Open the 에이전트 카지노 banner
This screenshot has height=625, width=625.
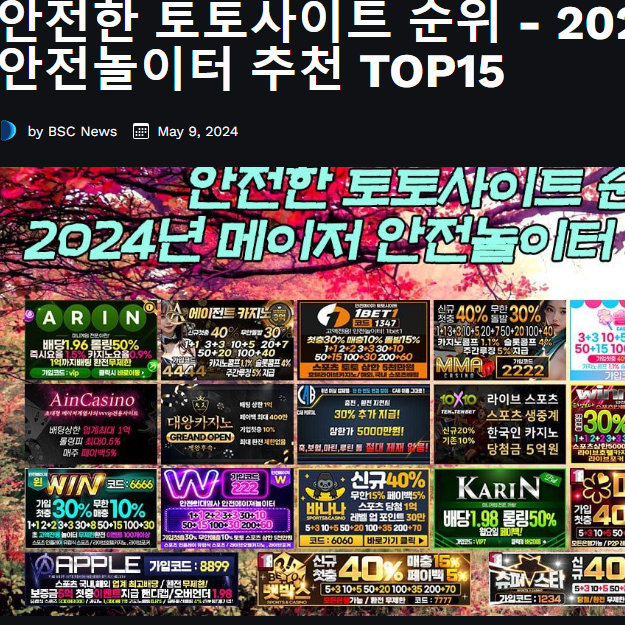click(226, 340)
